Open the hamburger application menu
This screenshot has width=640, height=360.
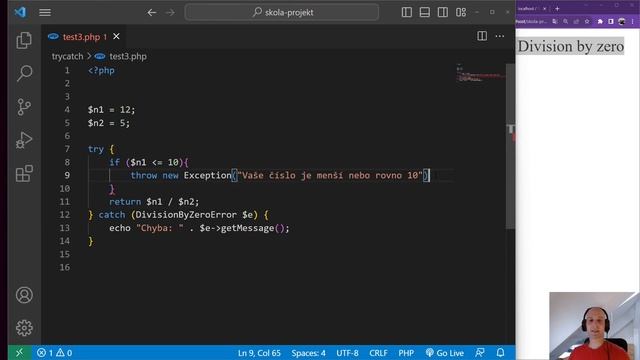[45, 13]
